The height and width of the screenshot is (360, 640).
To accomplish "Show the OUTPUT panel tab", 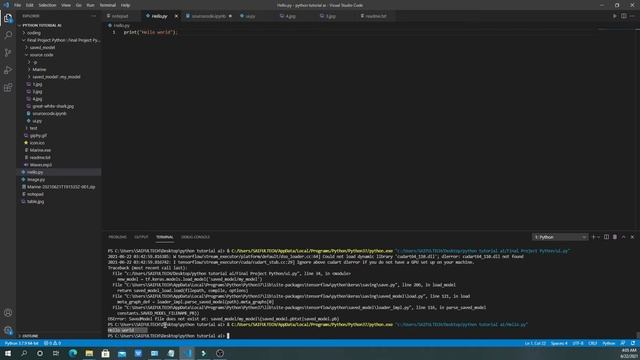I will point(141,237).
